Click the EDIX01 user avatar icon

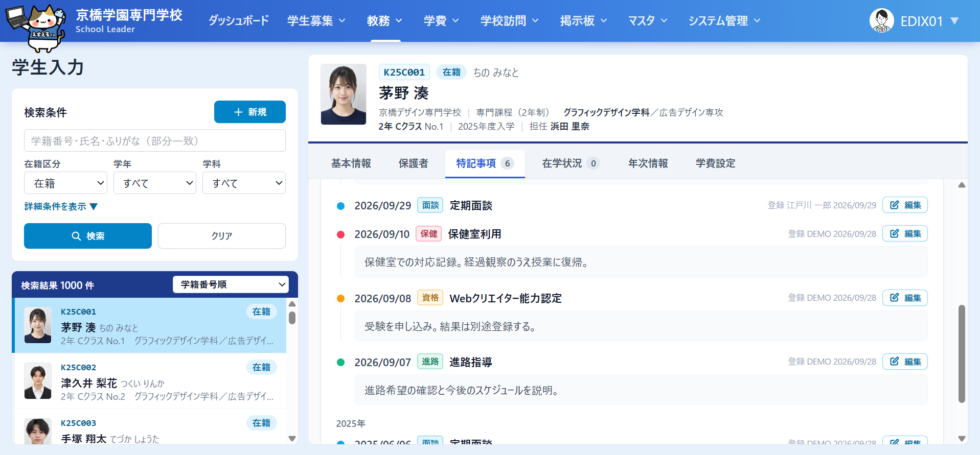[881, 21]
